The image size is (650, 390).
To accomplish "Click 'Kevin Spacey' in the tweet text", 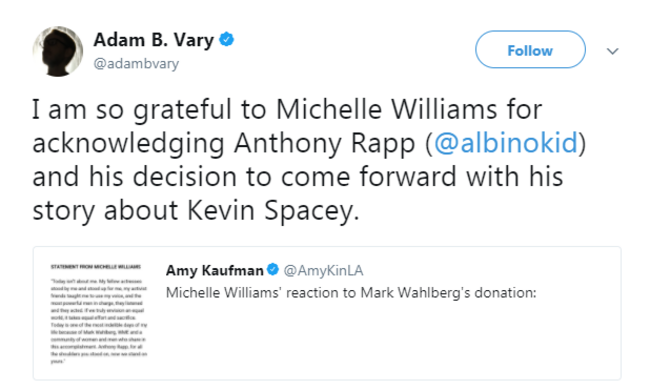I will (272, 211).
